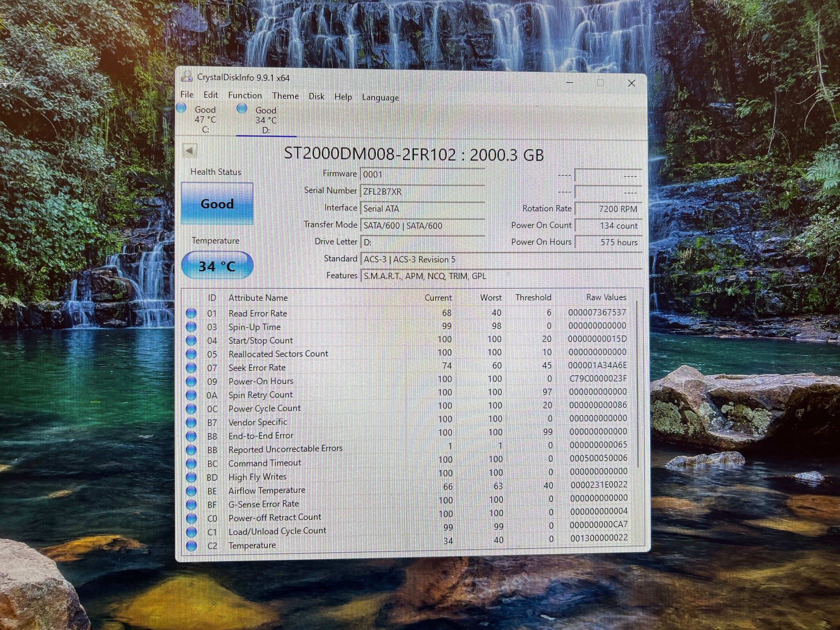Viewport: 840px width, 630px height.
Task: Click the CrystalDiskInfo app icon in title bar
Action: point(187,76)
